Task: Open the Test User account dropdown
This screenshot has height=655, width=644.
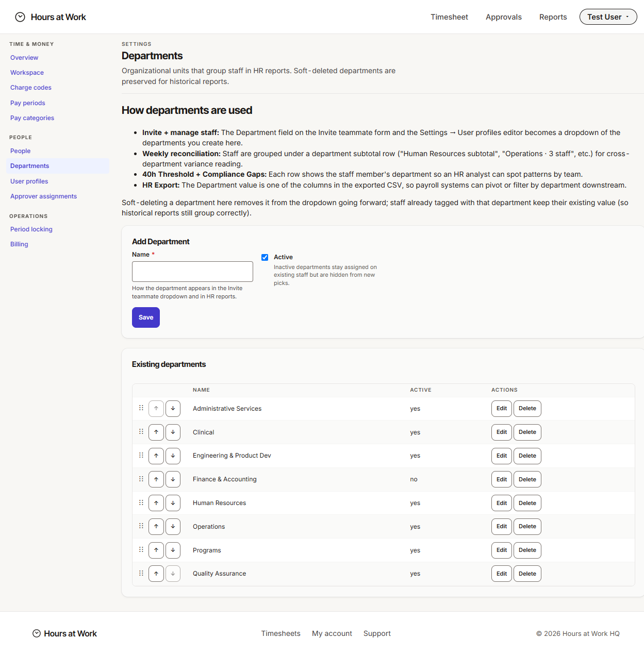Action: [x=608, y=17]
